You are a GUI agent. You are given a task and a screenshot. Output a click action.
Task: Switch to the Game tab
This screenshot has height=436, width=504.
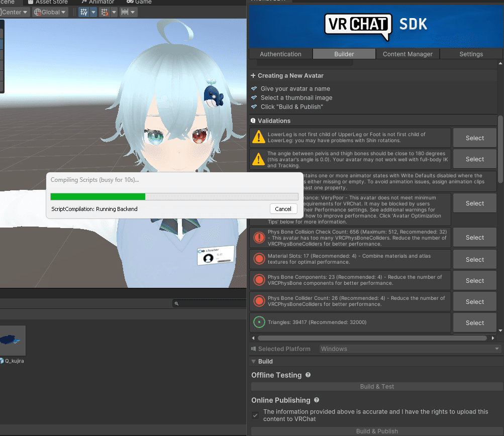coord(139,2)
